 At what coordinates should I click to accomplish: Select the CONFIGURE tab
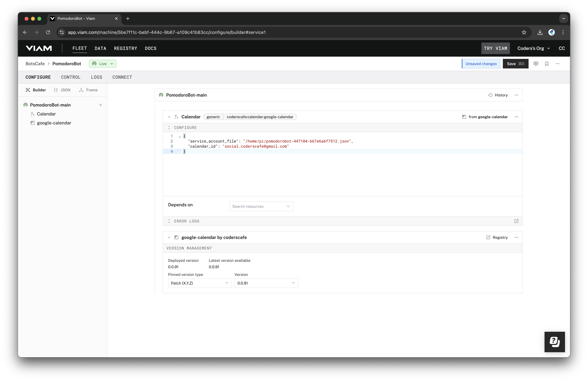(x=38, y=77)
